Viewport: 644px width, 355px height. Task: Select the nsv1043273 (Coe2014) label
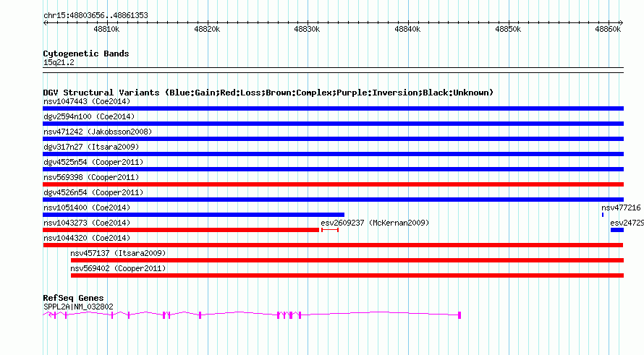pyautogui.click(x=87, y=223)
